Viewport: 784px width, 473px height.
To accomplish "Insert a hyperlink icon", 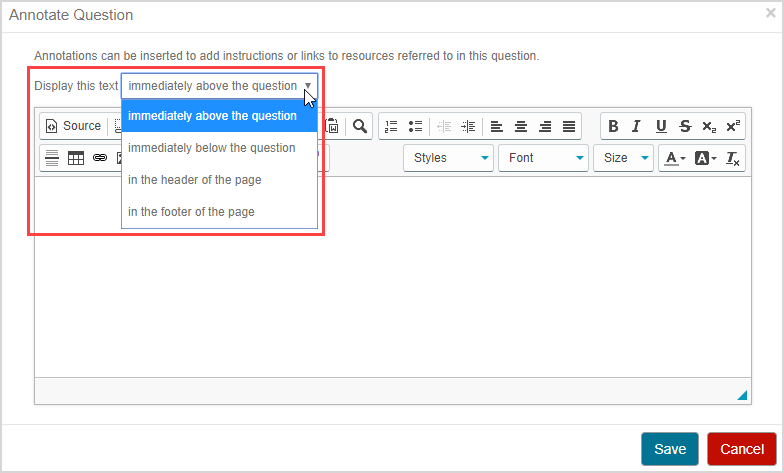I will (100, 158).
